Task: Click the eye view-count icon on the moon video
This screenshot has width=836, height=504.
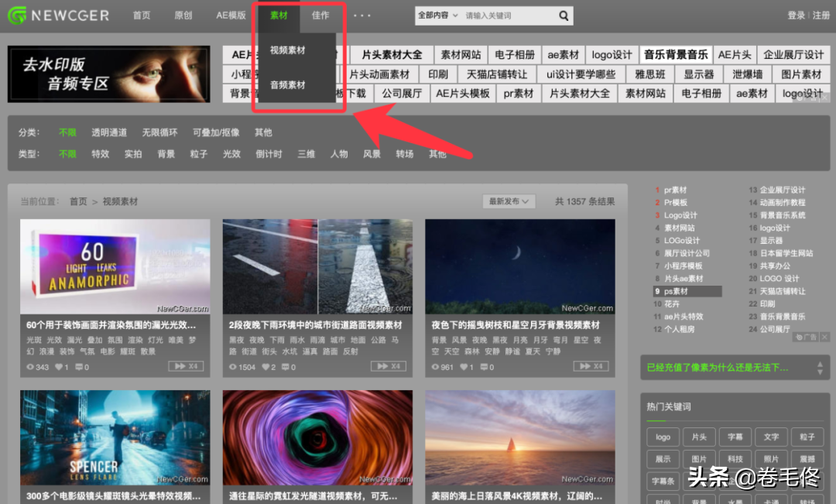Action: point(435,367)
